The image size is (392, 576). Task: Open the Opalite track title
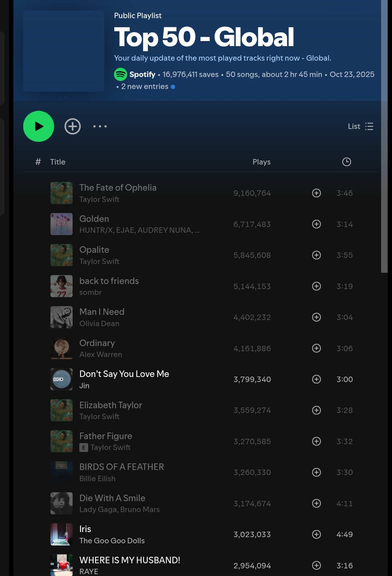(94, 250)
